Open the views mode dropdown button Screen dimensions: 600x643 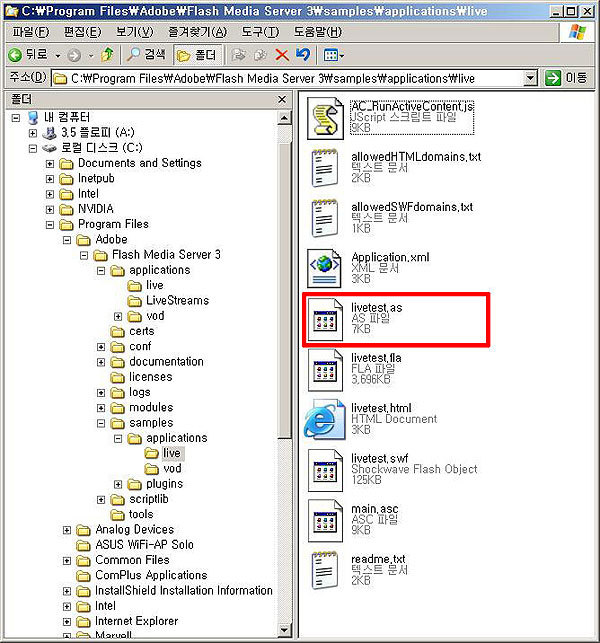pyautogui.click(x=333, y=55)
